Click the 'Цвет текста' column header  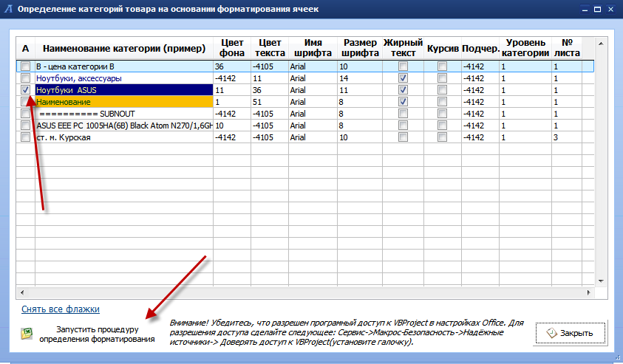coord(270,48)
